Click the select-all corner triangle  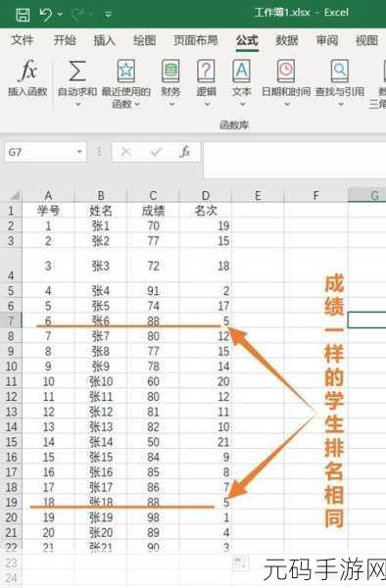tap(15, 195)
